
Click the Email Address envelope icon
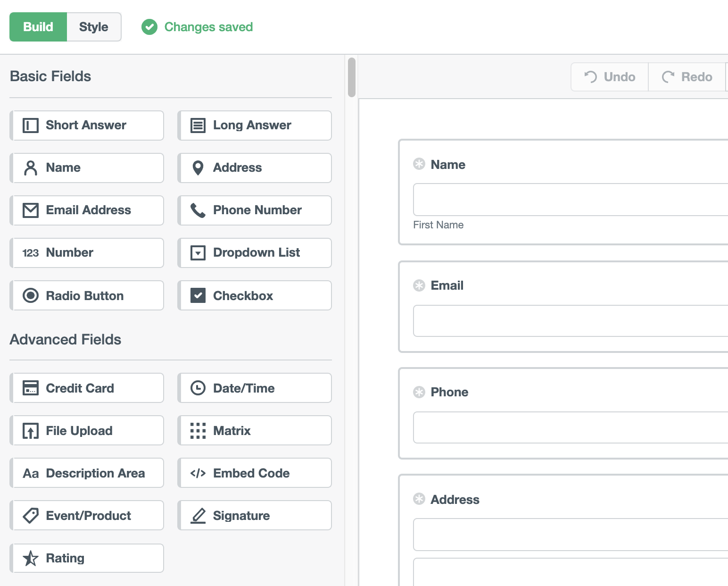pyautogui.click(x=30, y=210)
